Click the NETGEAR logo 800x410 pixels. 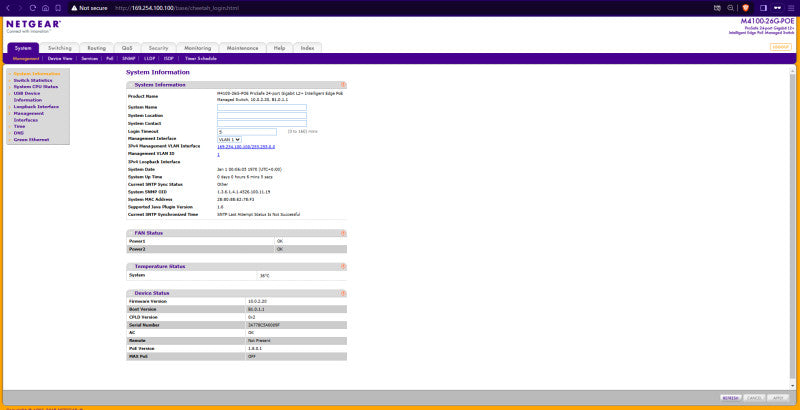coord(33,25)
